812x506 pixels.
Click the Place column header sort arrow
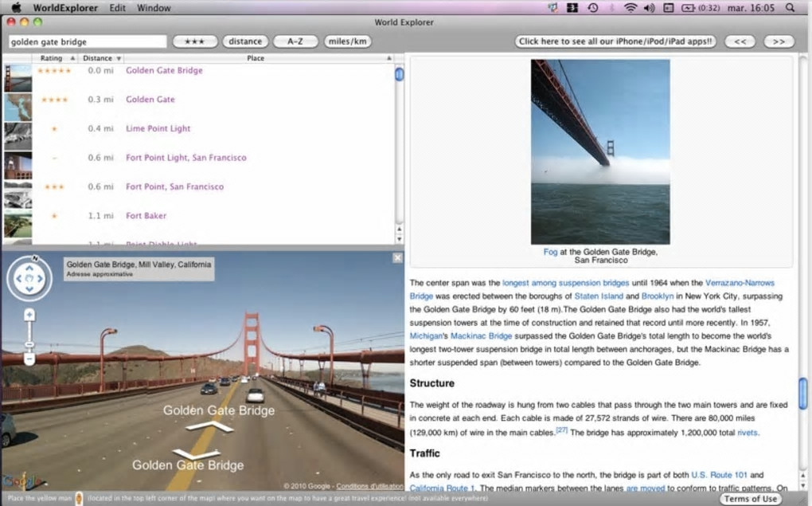pos(389,58)
